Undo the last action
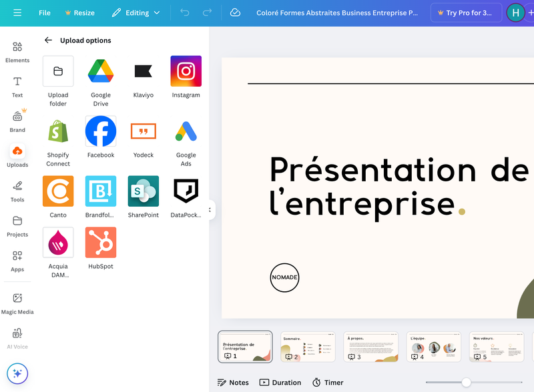The height and width of the screenshot is (392, 534). click(185, 13)
